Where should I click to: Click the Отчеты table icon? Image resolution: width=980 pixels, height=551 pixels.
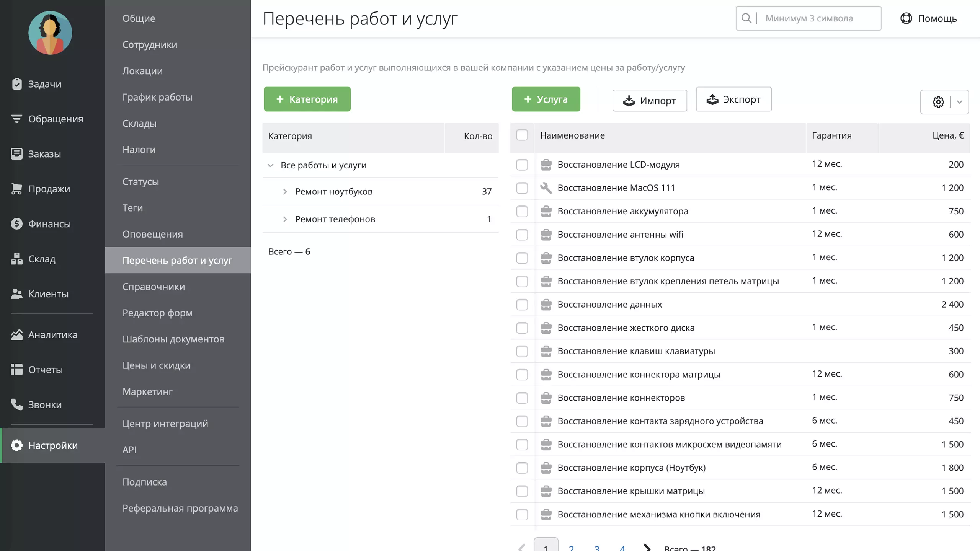16,370
